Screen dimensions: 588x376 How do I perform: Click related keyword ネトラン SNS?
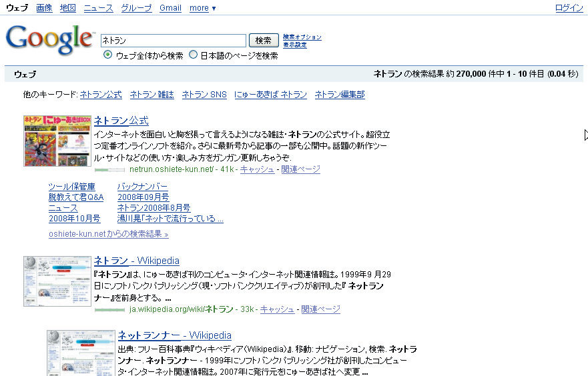pyautogui.click(x=204, y=95)
